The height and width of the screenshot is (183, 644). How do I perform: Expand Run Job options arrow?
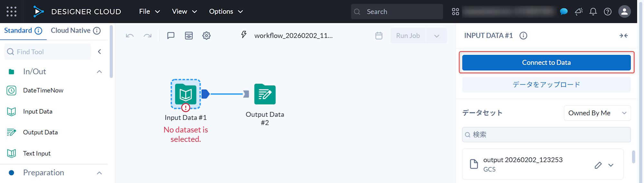coord(437,36)
